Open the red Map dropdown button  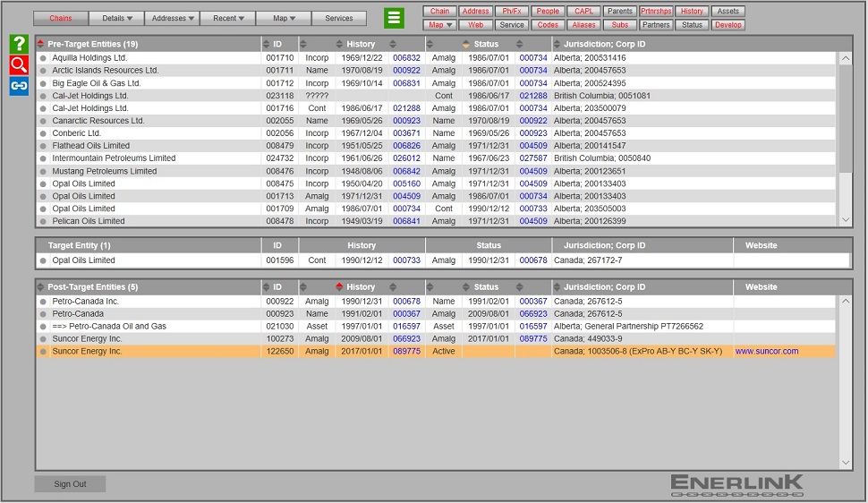(x=440, y=25)
